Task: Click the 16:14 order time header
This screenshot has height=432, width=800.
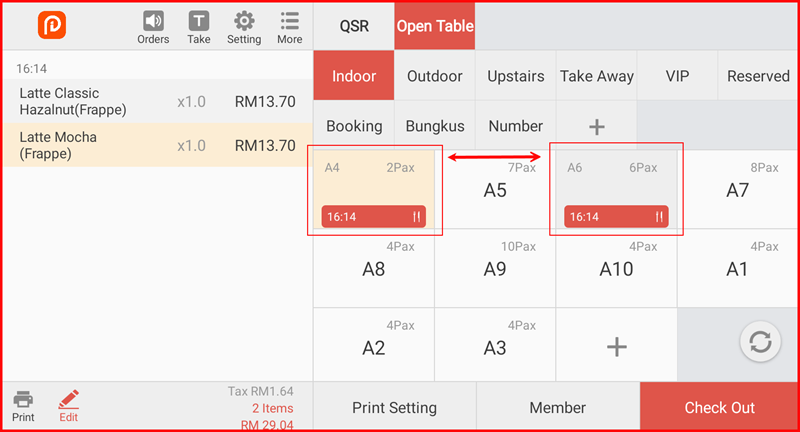Action: tap(32, 68)
